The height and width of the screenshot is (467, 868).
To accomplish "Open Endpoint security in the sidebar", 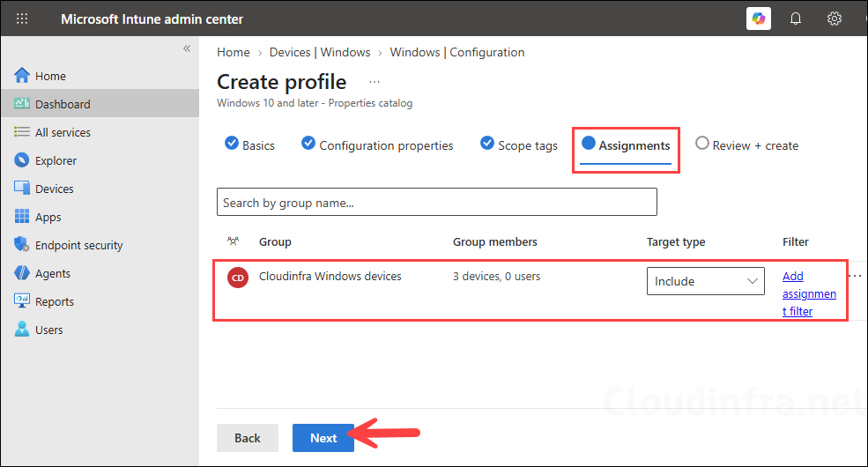I will (79, 245).
